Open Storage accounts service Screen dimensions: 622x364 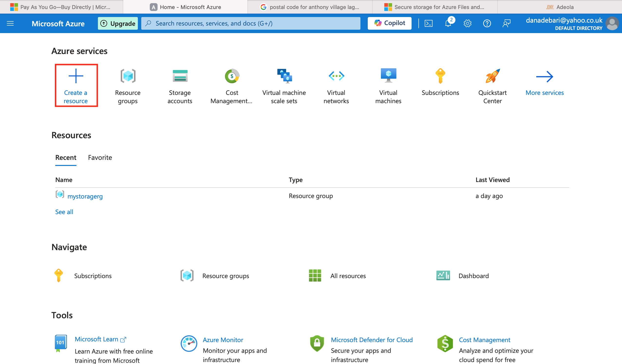[180, 76]
